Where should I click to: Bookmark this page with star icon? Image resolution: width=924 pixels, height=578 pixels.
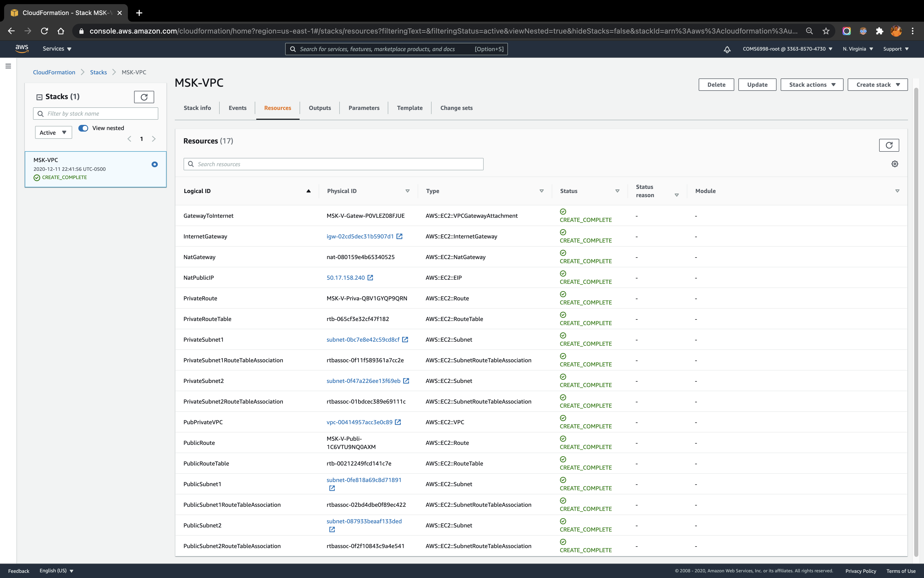tap(826, 31)
